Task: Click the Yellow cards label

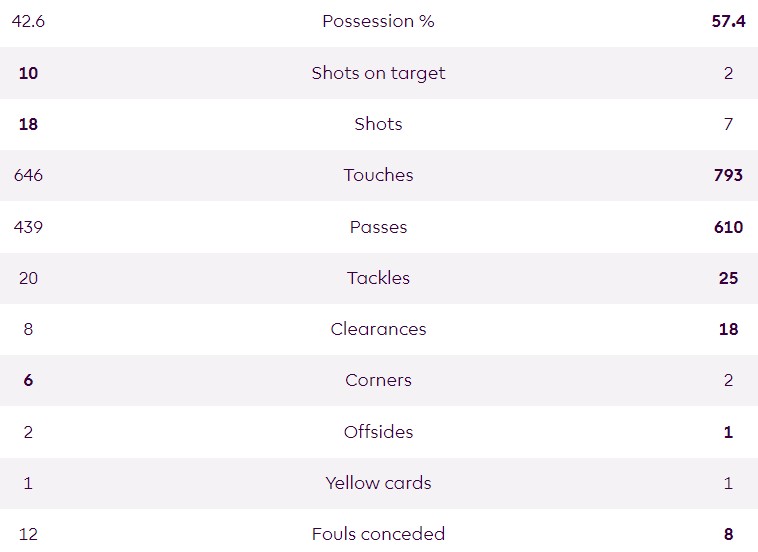Action: pyautogui.click(x=378, y=483)
